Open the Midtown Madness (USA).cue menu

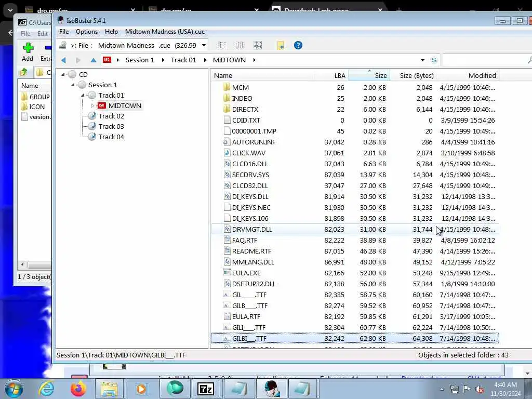click(x=165, y=32)
